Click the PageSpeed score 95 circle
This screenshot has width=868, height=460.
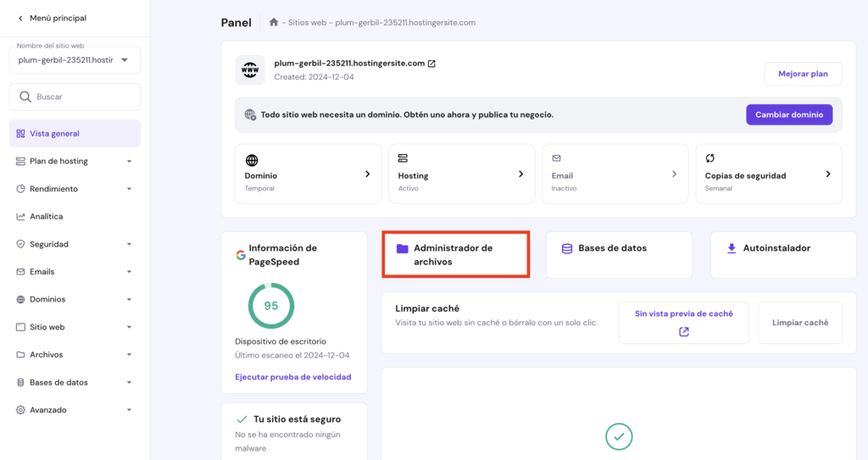[x=270, y=306]
